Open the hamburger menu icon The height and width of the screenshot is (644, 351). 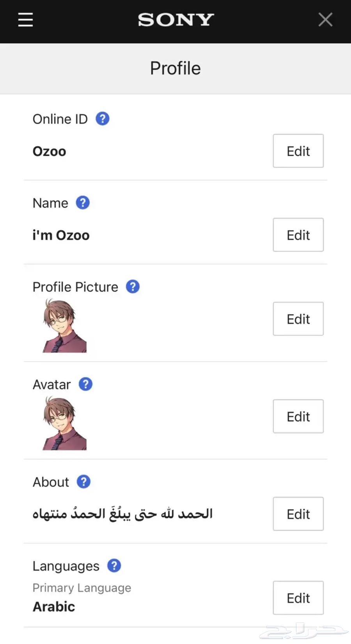pos(26,20)
